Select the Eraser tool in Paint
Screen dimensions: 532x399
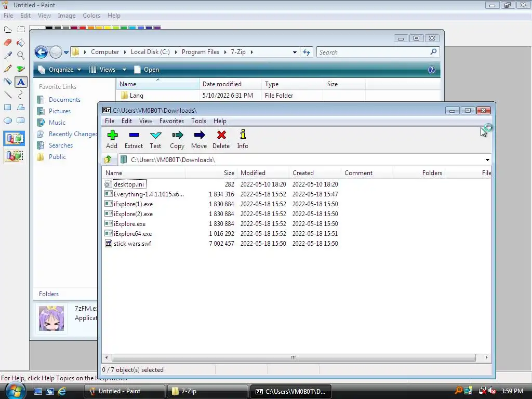tap(7, 43)
